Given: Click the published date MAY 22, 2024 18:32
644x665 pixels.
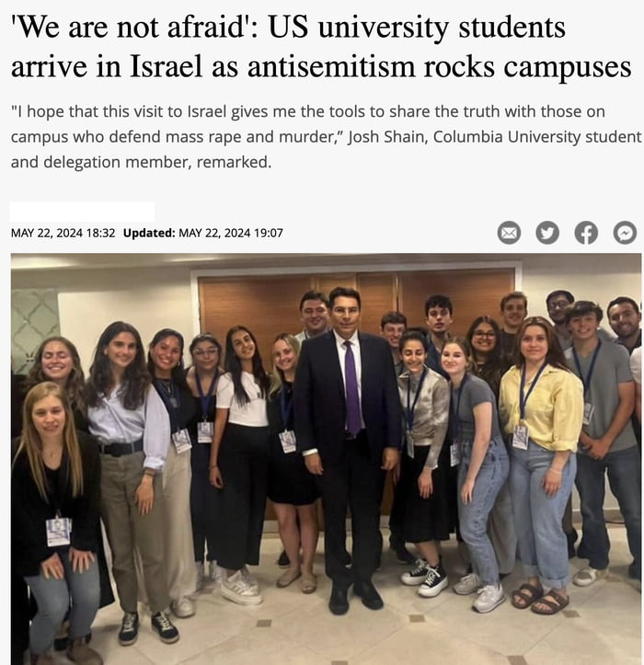Looking at the screenshot, I should (x=63, y=233).
